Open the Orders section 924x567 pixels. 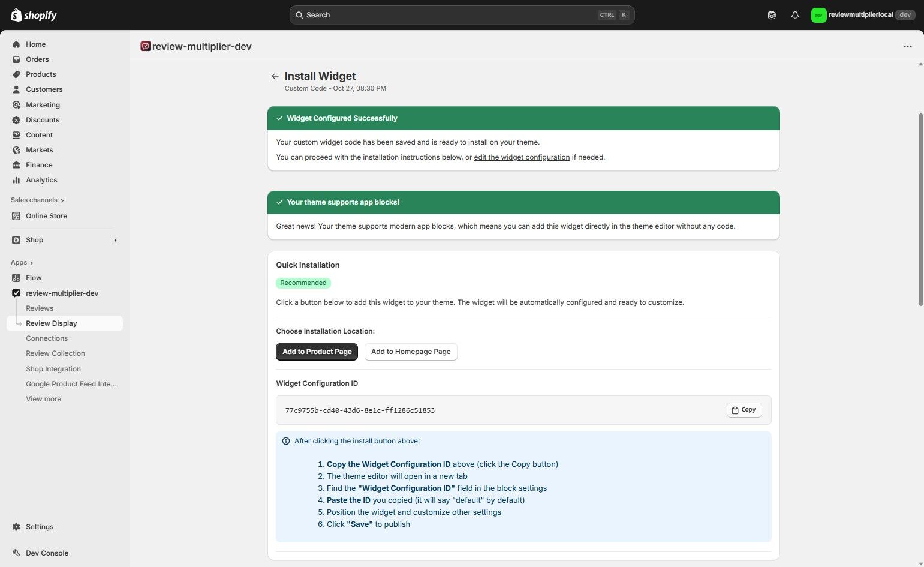37,59
